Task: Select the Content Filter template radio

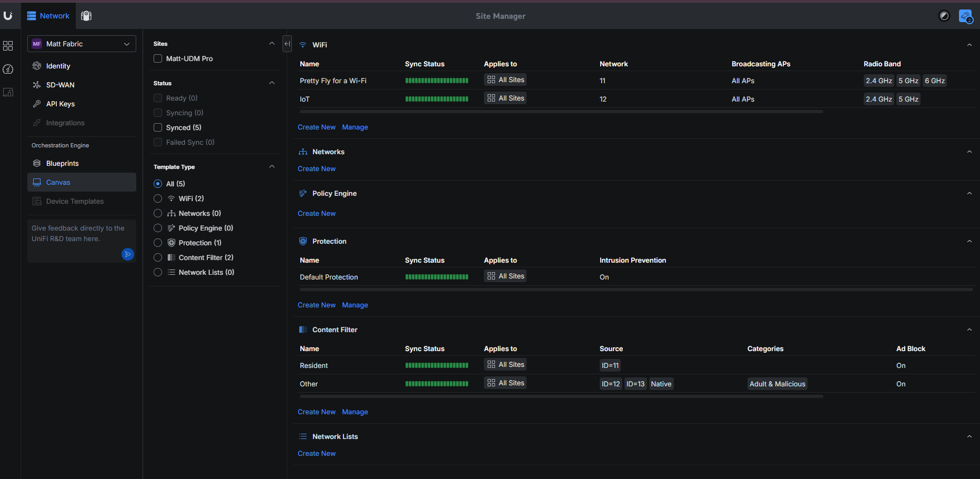Action: point(158,257)
